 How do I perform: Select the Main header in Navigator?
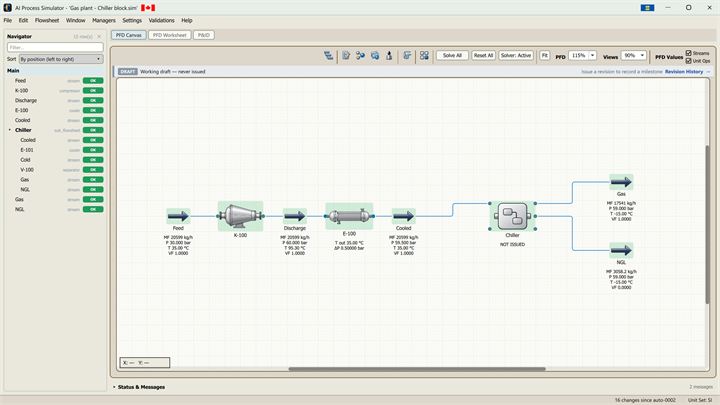point(55,71)
